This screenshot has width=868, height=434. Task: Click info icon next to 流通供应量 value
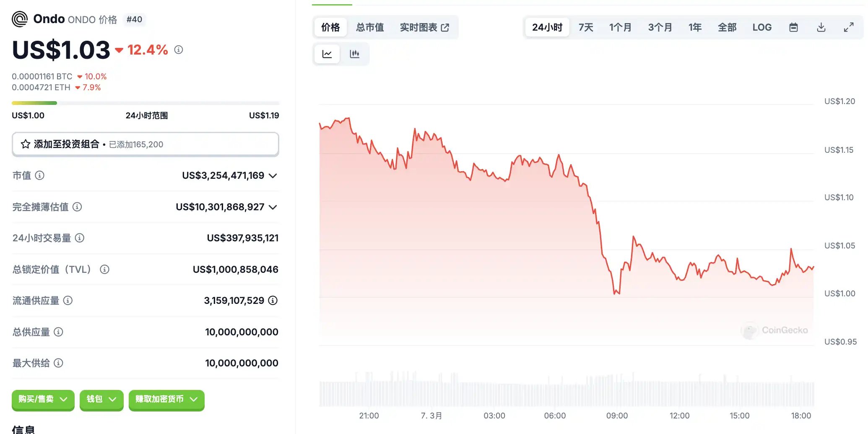tap(273, 301)
